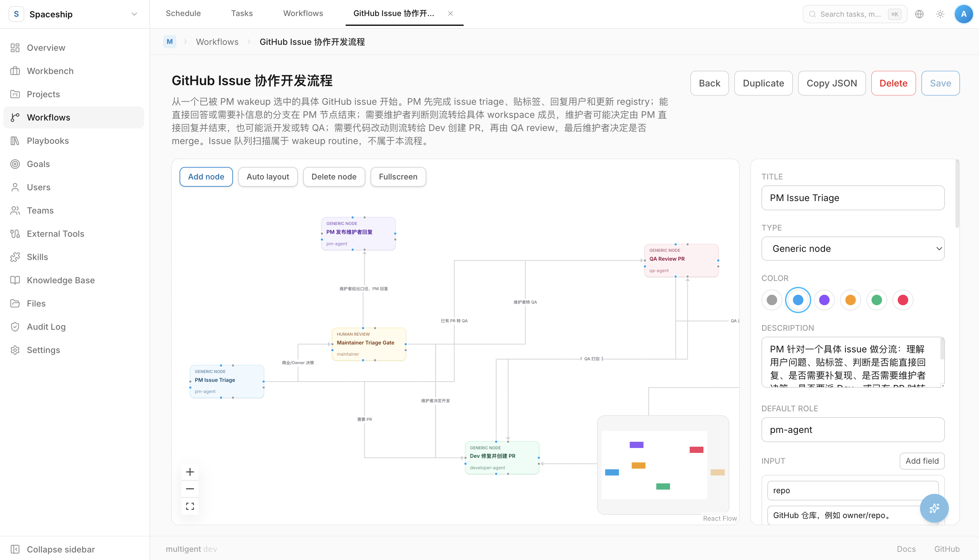Viewport: 979px width, 560px height.
Task: Zoom in the workflow canvas
Action: [x=190, y=472]
